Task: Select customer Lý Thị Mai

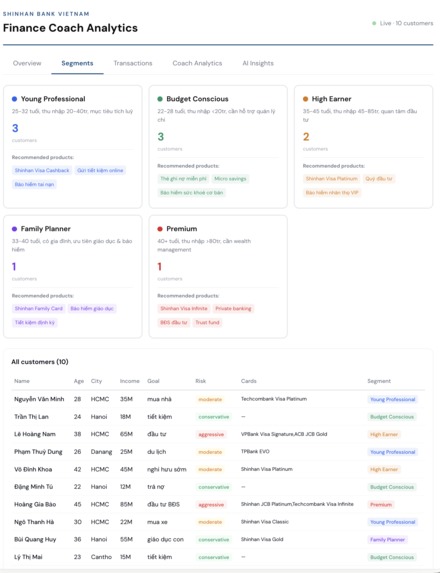Action: point(28,557)
